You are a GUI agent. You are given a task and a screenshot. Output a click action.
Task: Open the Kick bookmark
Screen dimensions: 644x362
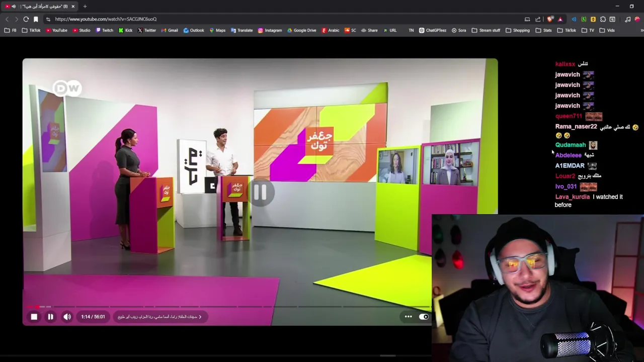click(126, 30)
